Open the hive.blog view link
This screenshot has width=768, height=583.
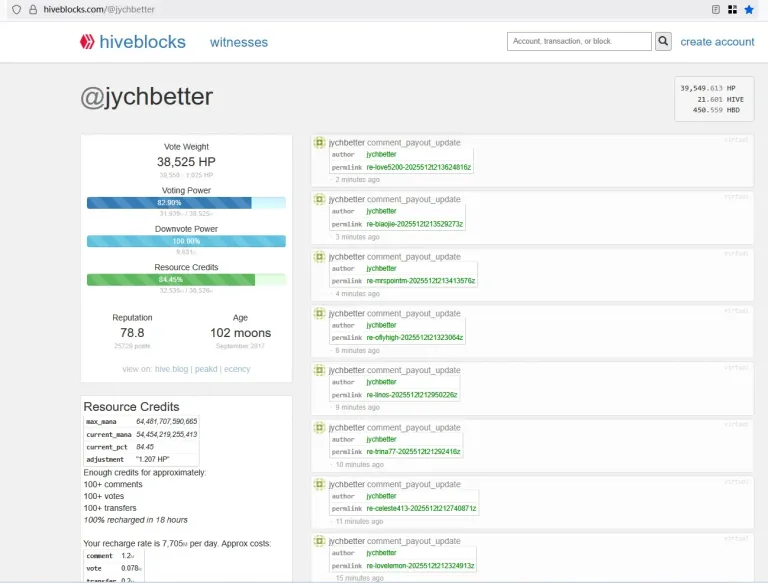point(171,369)
